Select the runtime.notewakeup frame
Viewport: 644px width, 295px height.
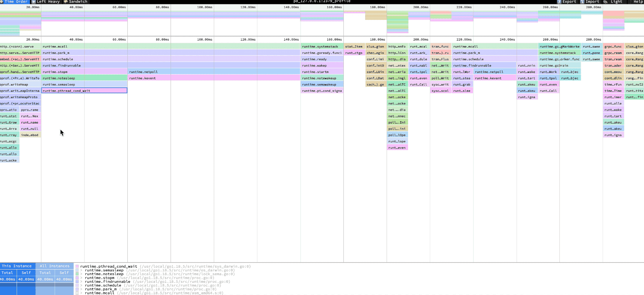click(322, 78)
